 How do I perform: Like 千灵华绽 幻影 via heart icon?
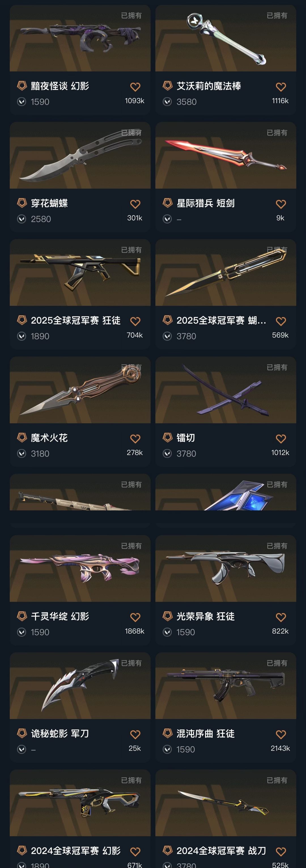[135, 617]
